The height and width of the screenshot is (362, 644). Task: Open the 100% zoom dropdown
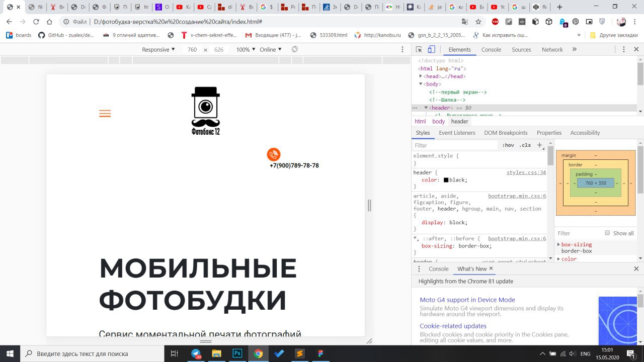click(246, 49)
